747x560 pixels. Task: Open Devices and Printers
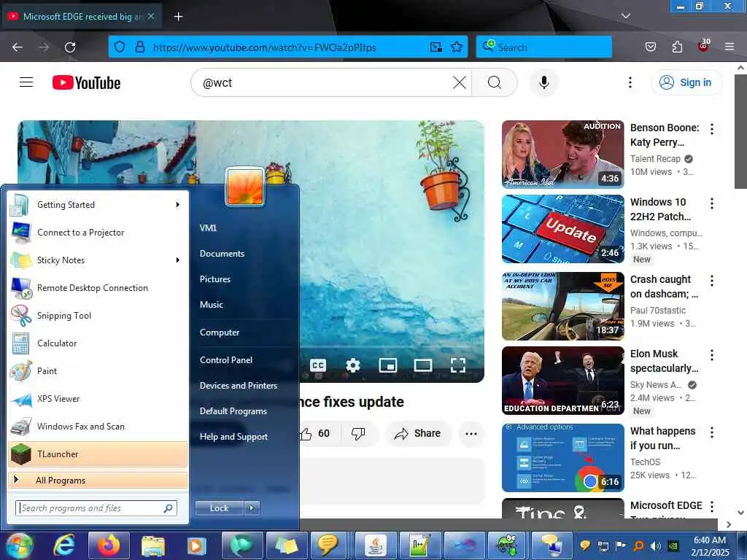click(x=239, y=386)
